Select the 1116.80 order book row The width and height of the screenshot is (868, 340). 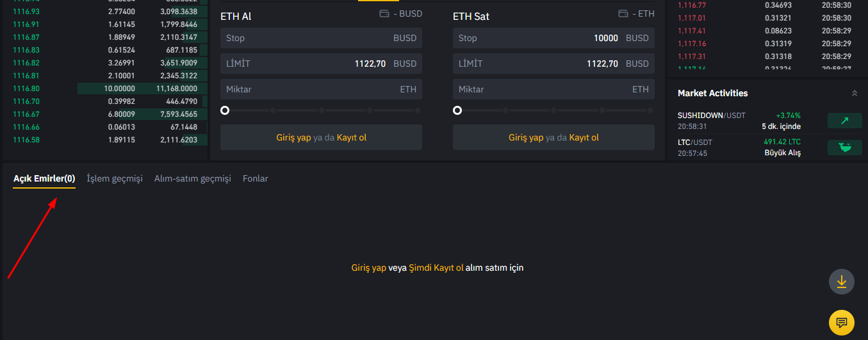(105, 89)
